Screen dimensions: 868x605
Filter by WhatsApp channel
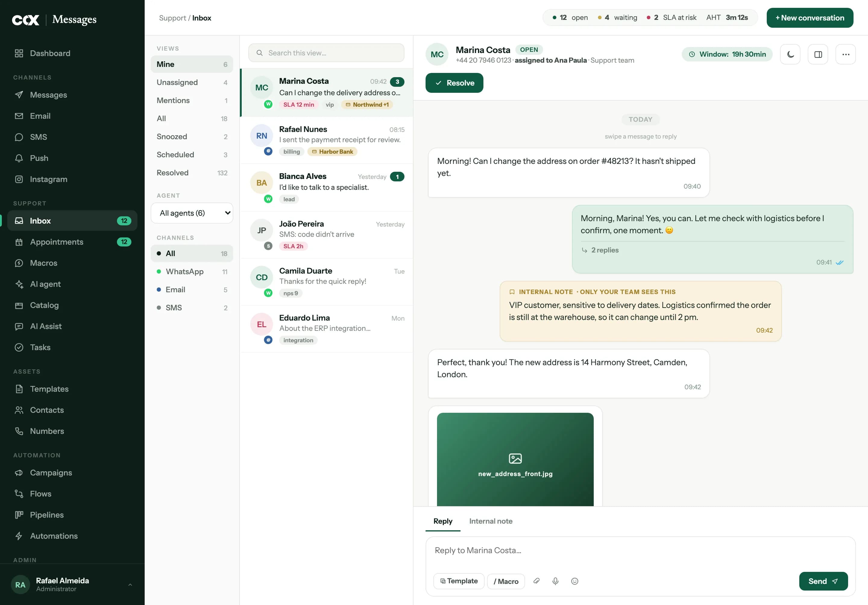pyautogui.click(x=192, y=272)
